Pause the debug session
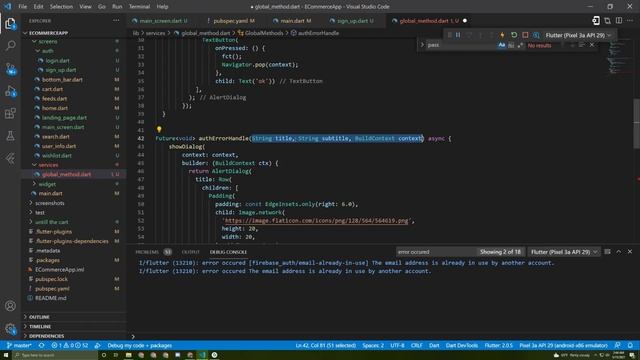This screenshot has width=640, height=360. click(458, 35)
